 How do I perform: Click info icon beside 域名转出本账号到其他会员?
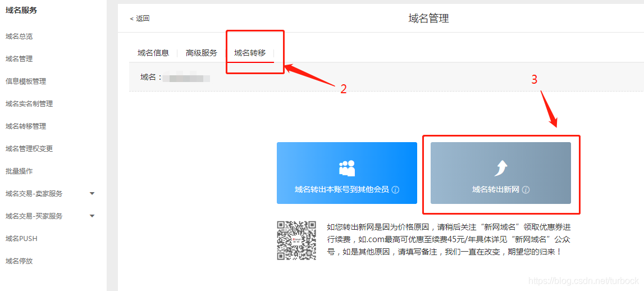click(x=395, y=190)
